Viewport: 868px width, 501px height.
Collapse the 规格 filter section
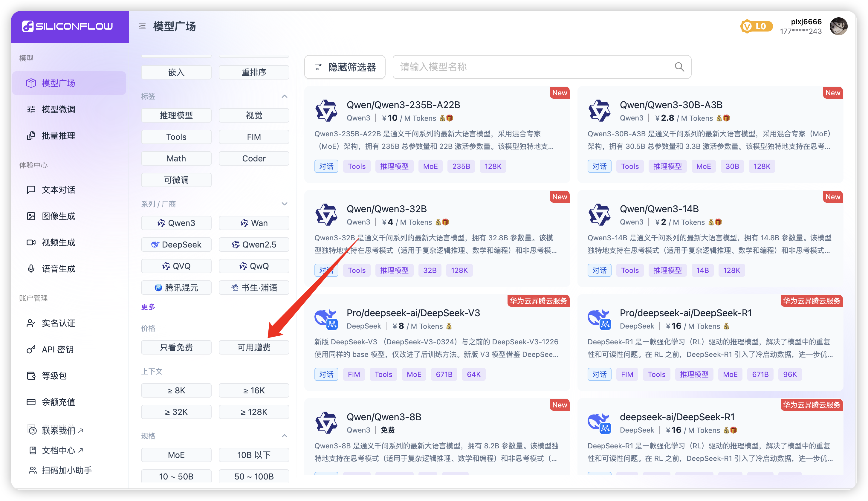tap(285, 436)
